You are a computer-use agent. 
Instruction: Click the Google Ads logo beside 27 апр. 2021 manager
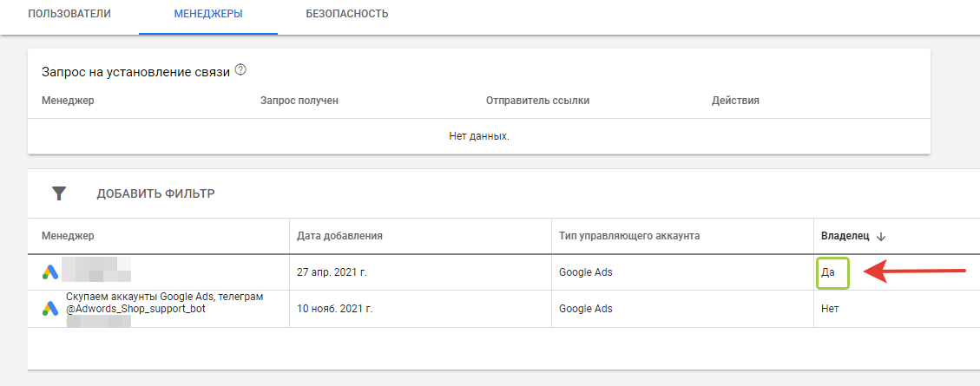tap(50, 272)
